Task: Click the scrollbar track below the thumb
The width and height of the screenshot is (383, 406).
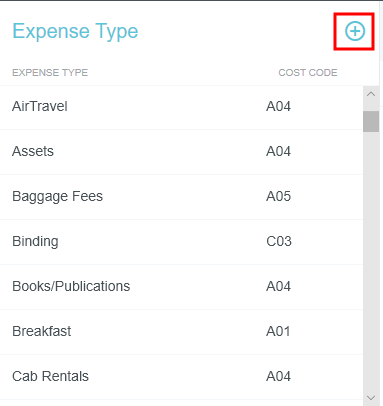Action: tap(371, 260)
